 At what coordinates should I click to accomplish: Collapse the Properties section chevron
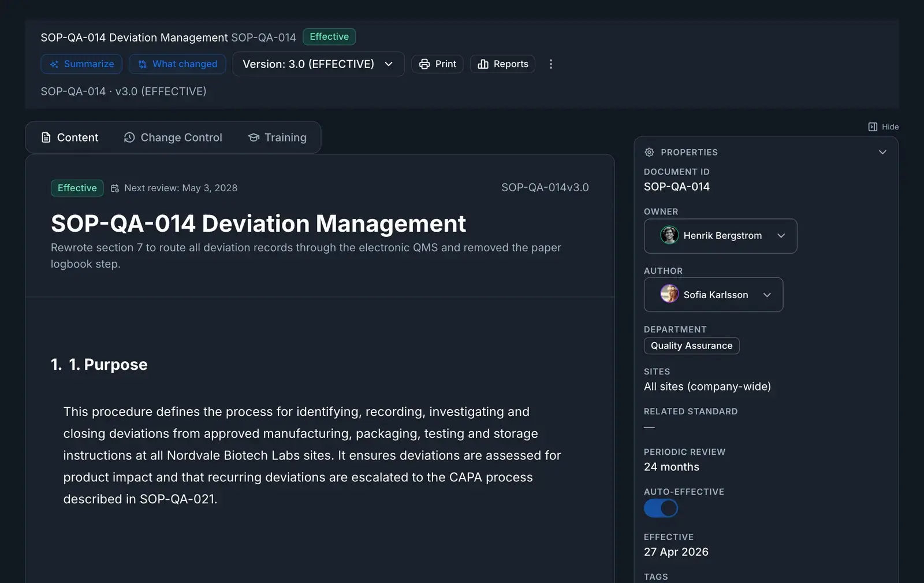point(882,153)
